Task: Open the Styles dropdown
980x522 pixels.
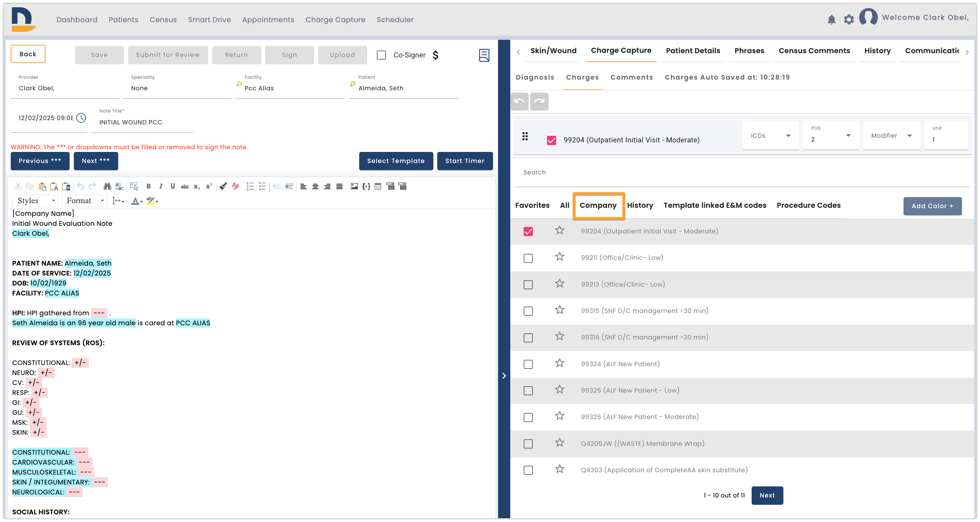Action: click(36, 201)
